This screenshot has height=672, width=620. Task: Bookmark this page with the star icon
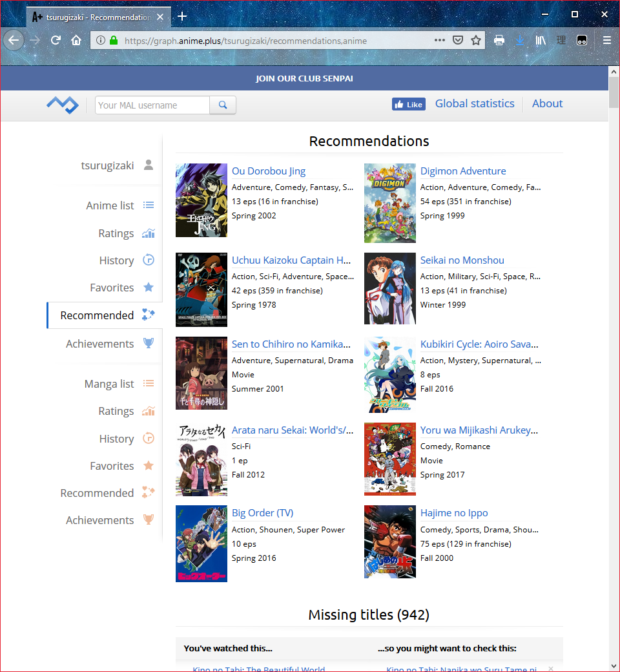475,40
